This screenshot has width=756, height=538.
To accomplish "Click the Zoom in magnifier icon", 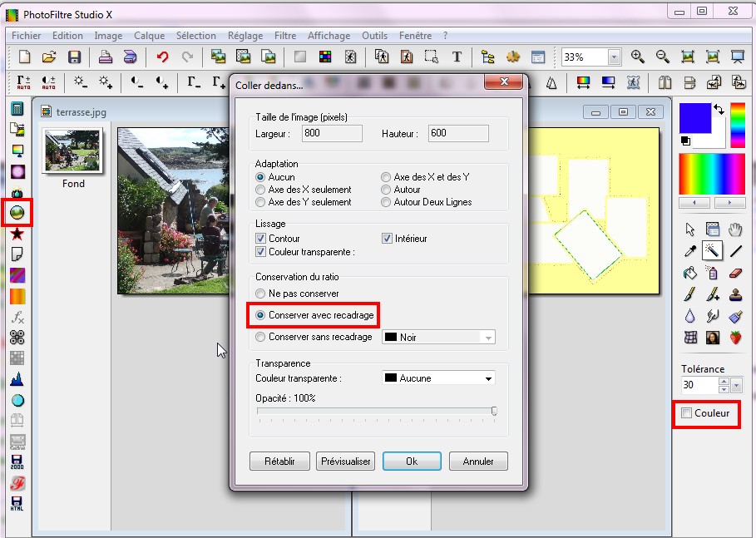I will tap(637, 57).
